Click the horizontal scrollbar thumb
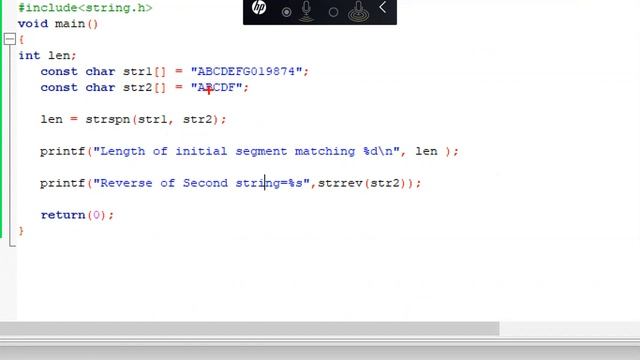640x360 pixels. [249, 328]
